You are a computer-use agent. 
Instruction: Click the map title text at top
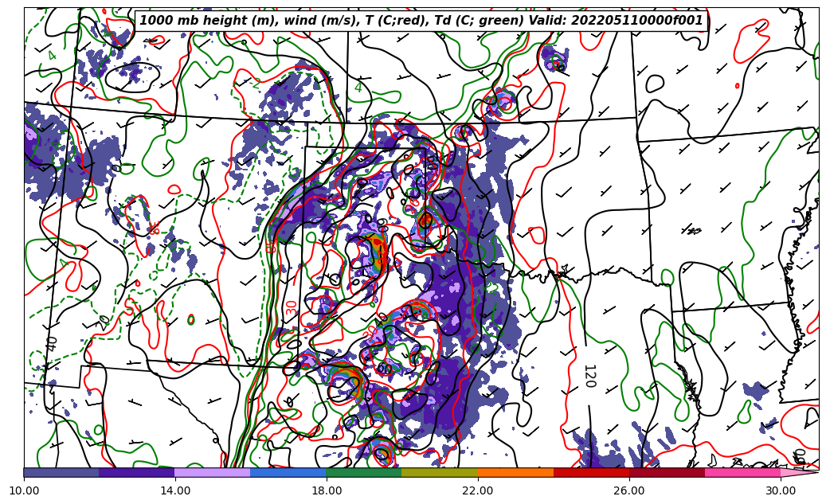(421, 21)
